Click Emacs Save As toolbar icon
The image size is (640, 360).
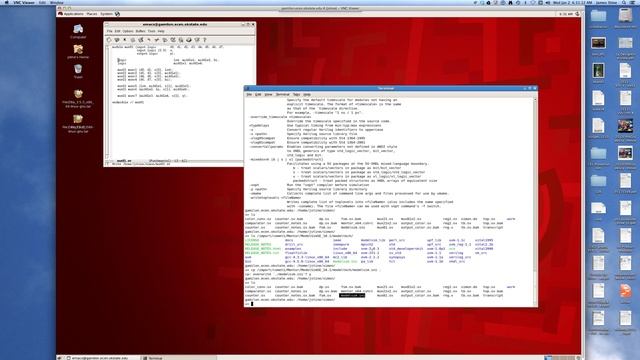tap(141, 40)
